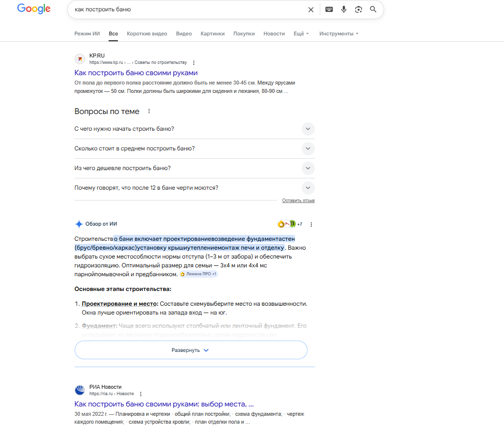504x433 pixels.
Task: Open 'Как построить баню своими руками' KP.RU link
Action: click(136, 73)
